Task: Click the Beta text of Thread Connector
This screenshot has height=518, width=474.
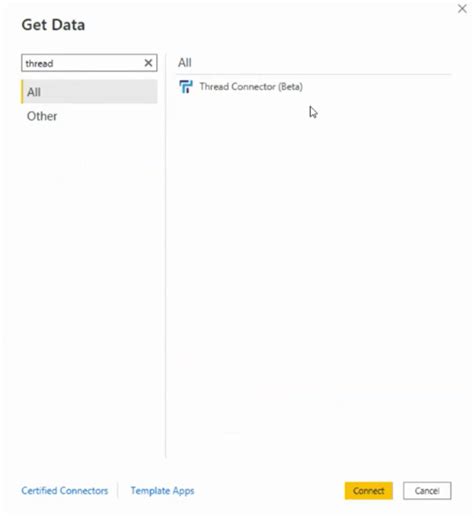Action: tap(291, 87)
